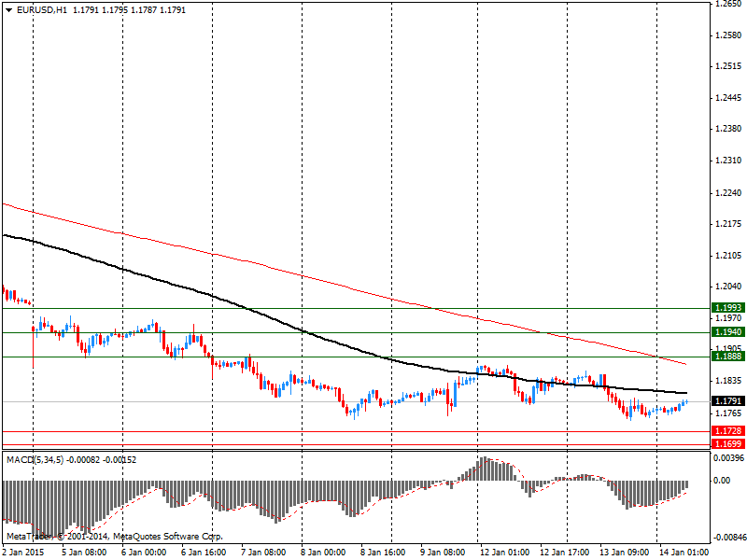Click the current price 1.1791 label
The height and width of the screenshot is (560, 747).
(728, 401)
